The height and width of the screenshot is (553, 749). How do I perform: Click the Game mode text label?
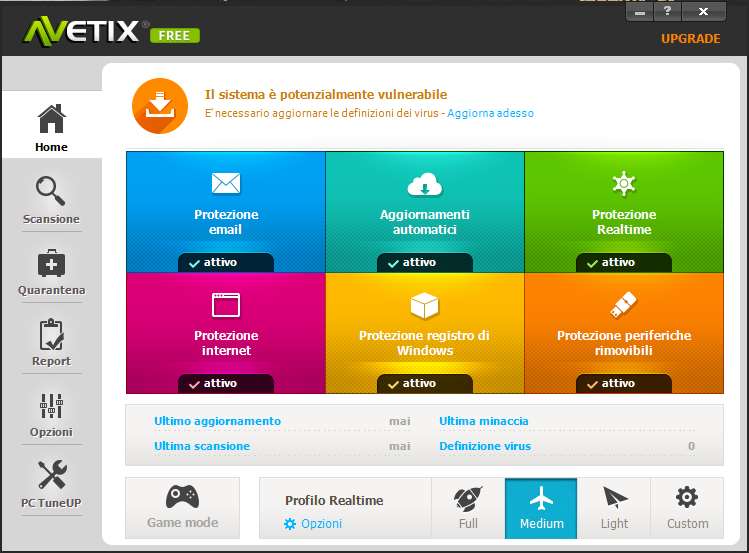point(182,522)
